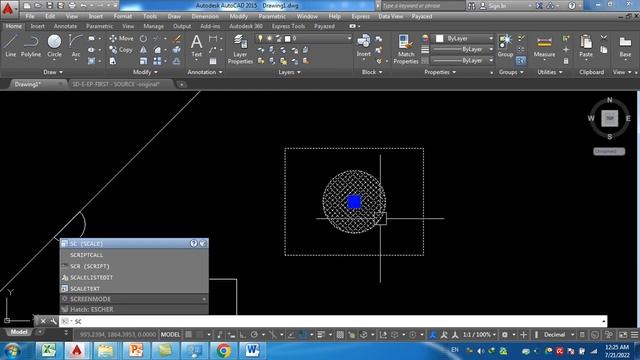Viewport: 640px width, 360px height.
Task: Click the Paste clipboard icon
Action: [586, 46]
